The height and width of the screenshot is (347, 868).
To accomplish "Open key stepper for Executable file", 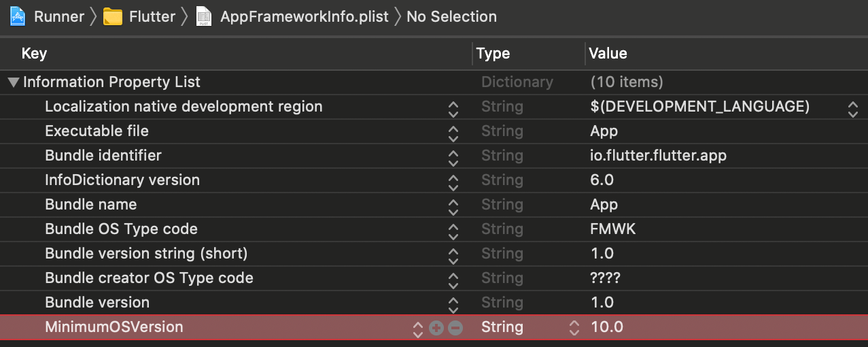I will click(453, 132).
